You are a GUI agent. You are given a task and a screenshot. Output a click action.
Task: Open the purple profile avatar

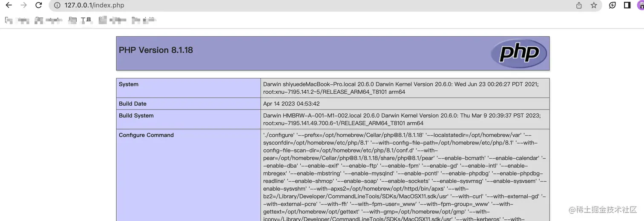641,5
